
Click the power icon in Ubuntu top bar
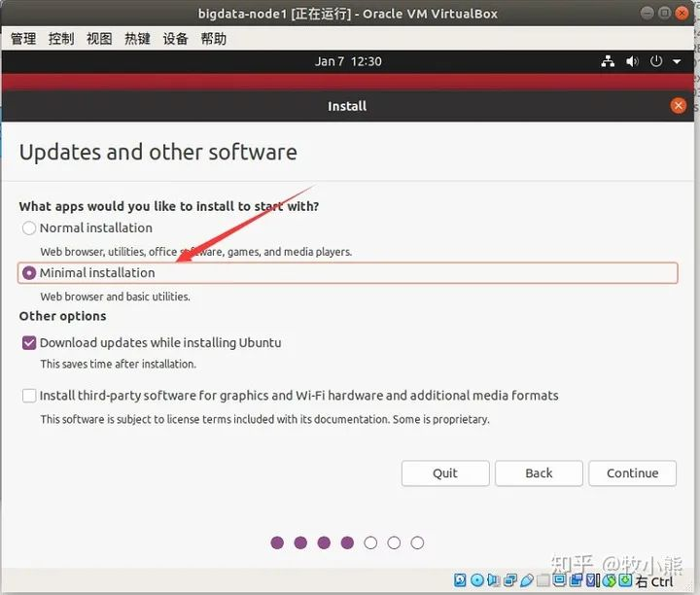pyautogui.click(x=656, y=61)
